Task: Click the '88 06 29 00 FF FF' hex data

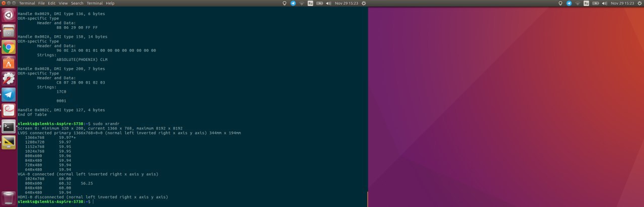Action: pos(77,27)
